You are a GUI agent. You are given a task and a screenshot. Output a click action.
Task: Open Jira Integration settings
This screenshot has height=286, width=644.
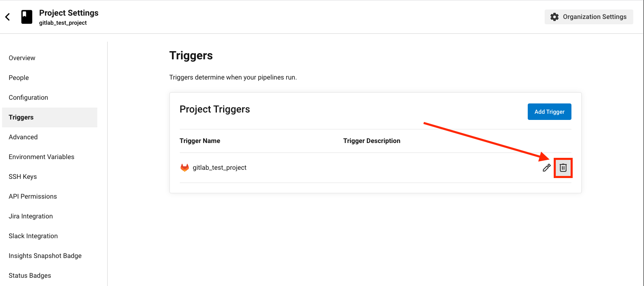pyautogui.click(x=31, y=216)
